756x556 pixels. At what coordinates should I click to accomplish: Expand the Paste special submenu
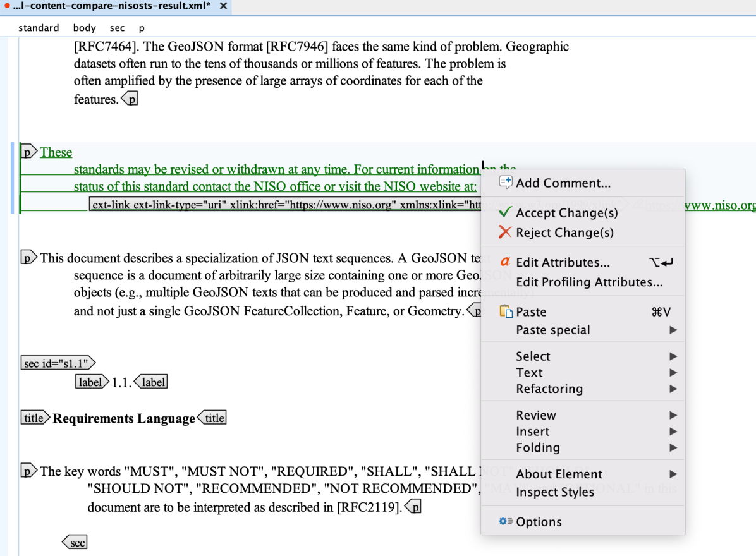[673, 330]
